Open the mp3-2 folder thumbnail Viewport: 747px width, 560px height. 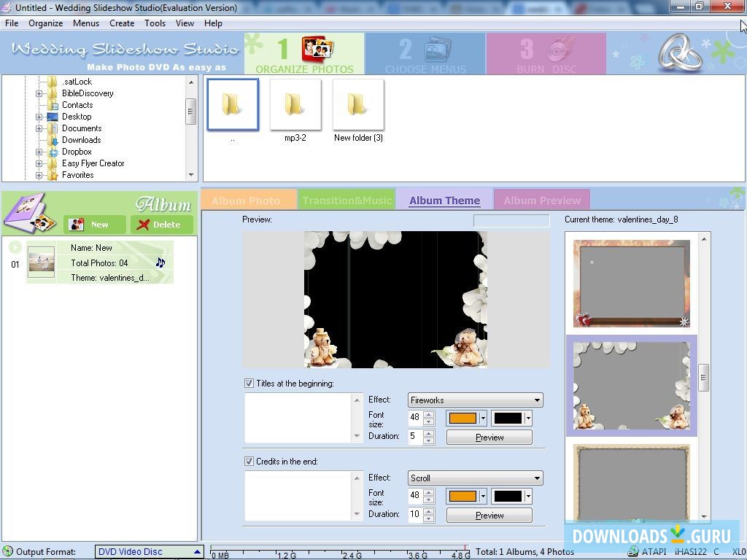click(x=295, y=105)
